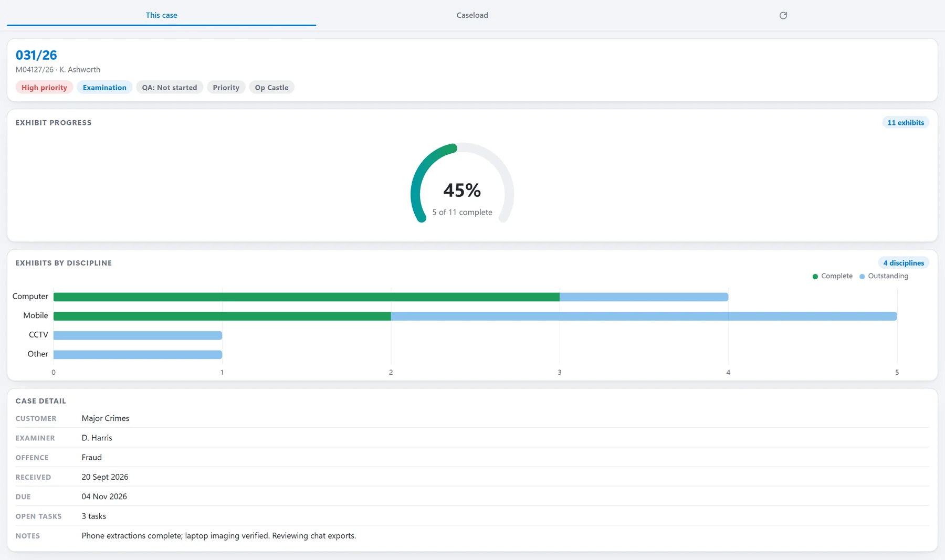The height and width of the screenshot is (560, 945).
Task: Click the QA: Not started tag
Action: click(x=169, y=88)
